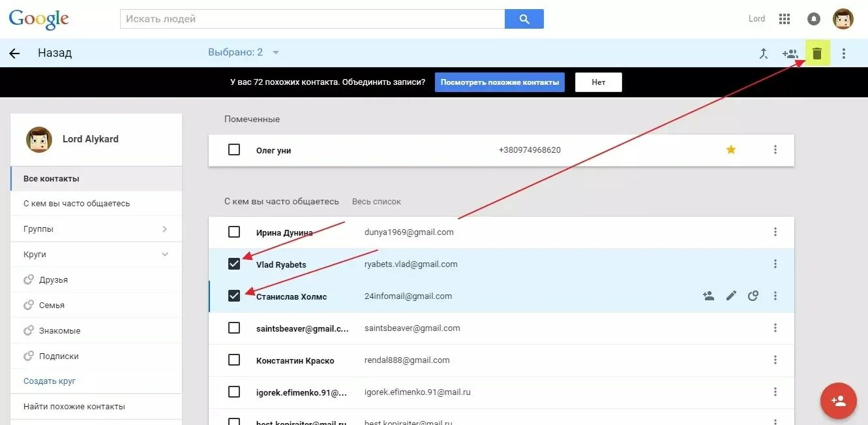Screen dimensions: 868x425
Task: Edit Станислав Холмс with pencil icon
Action: click(x=731, y=296)
